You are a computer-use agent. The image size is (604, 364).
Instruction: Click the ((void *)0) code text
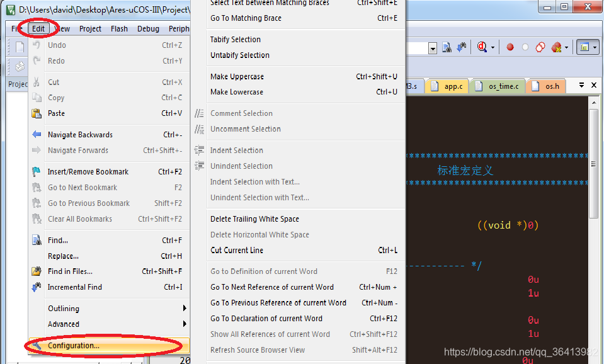click(508, 225)
